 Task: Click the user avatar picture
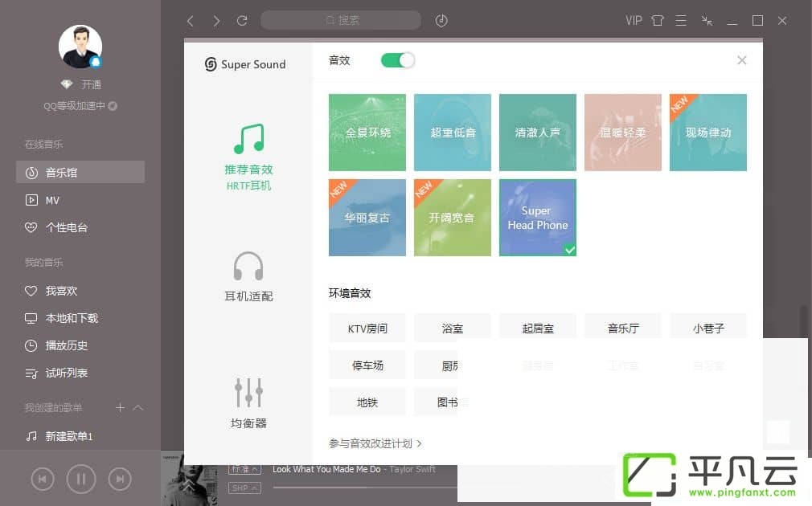click(x=80, y=47)
